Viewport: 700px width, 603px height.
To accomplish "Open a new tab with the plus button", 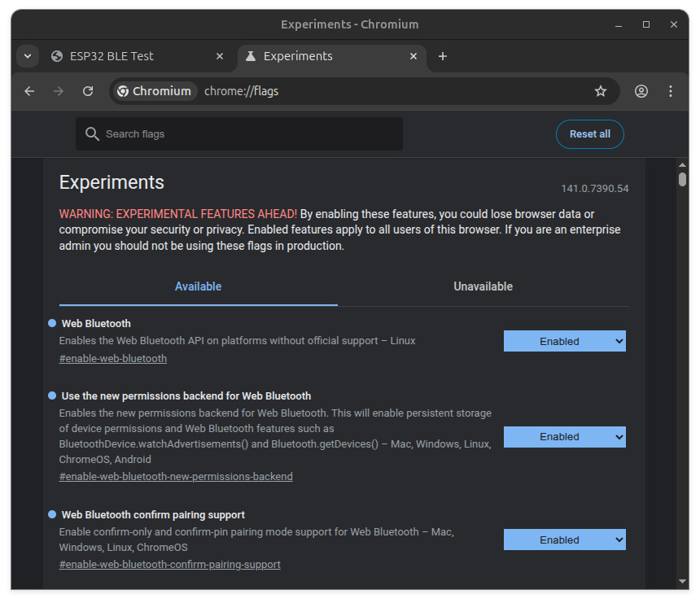I will 443,56.
